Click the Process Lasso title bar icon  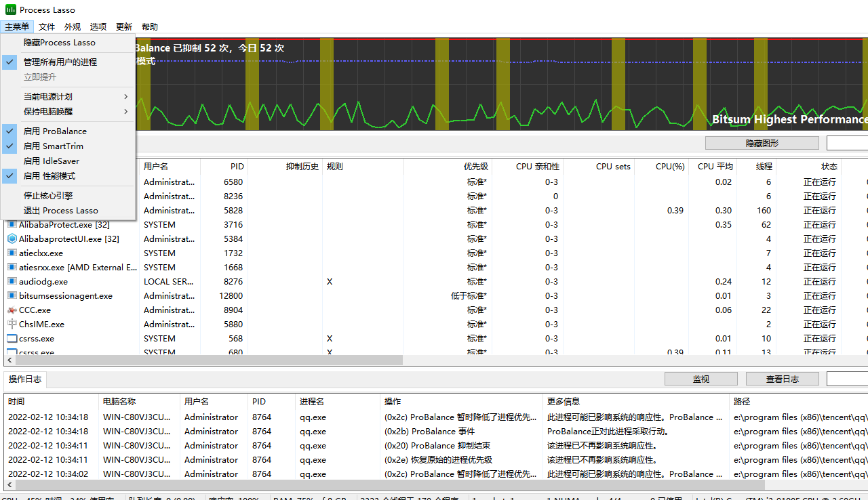click(11, 9)
